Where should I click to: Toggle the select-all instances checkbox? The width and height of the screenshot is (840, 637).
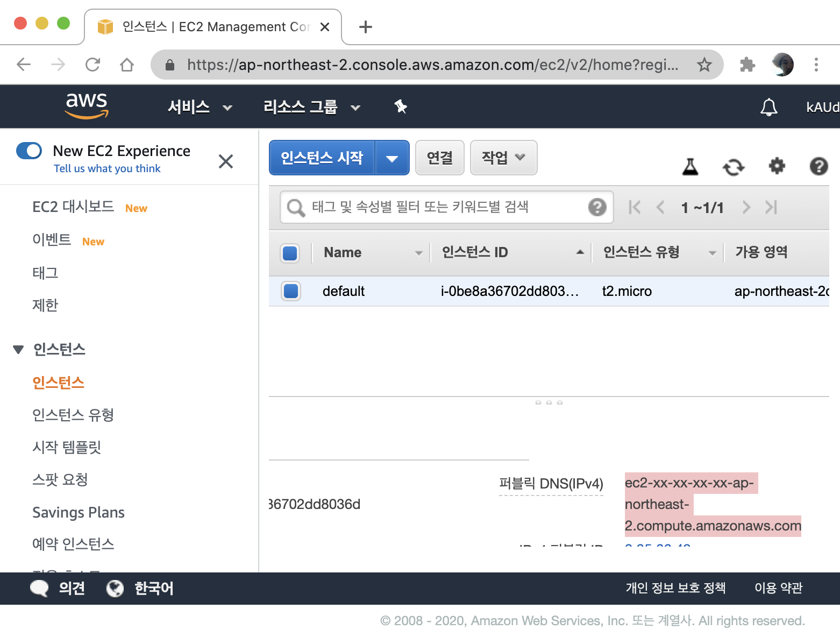(290, 253)
